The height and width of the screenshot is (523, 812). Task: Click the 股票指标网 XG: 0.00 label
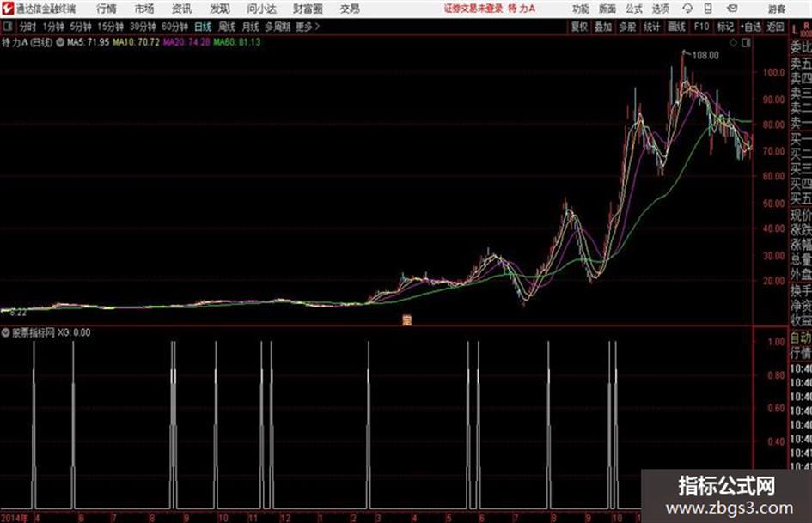coord(52,332)
